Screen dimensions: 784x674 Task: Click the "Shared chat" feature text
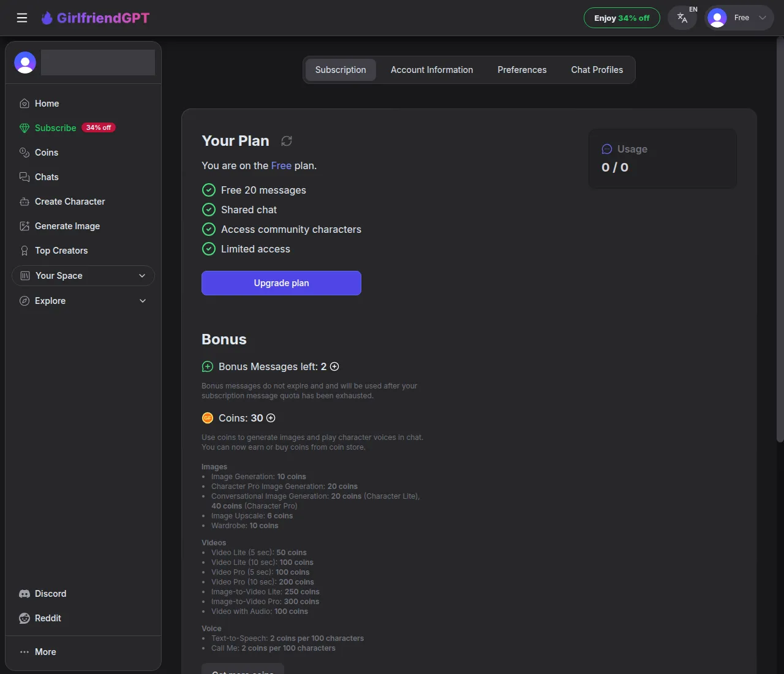coord(249,210)
